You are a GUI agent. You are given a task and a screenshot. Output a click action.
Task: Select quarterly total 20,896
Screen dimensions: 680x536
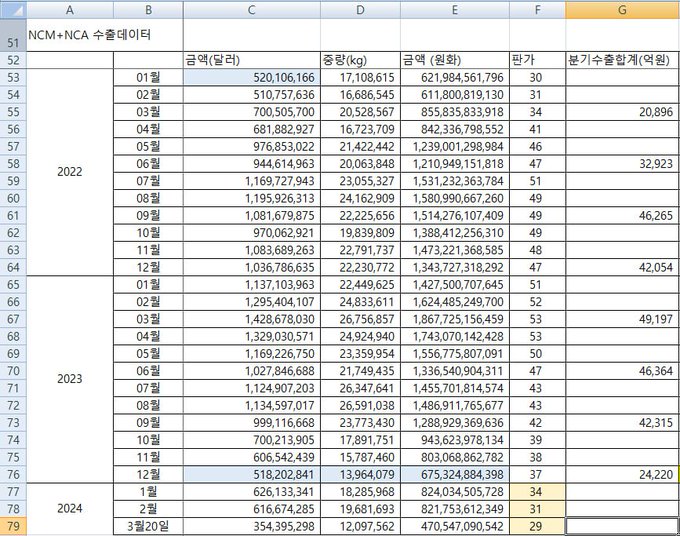point(622,112)
